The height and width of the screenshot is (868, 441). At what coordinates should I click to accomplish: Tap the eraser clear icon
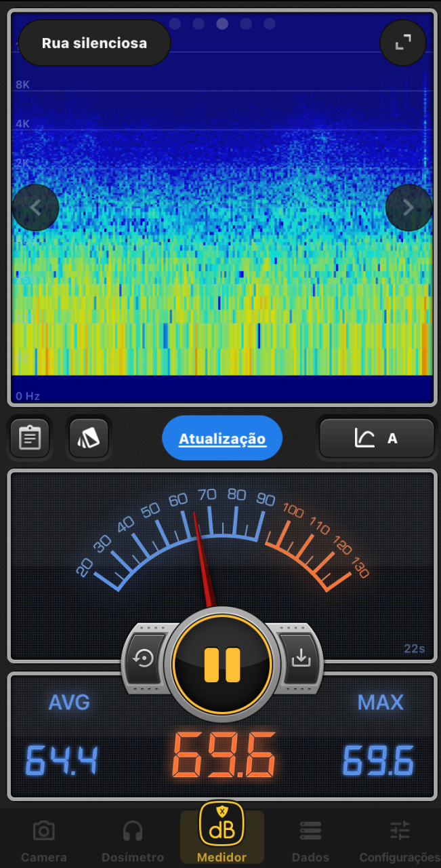(88, 438)
